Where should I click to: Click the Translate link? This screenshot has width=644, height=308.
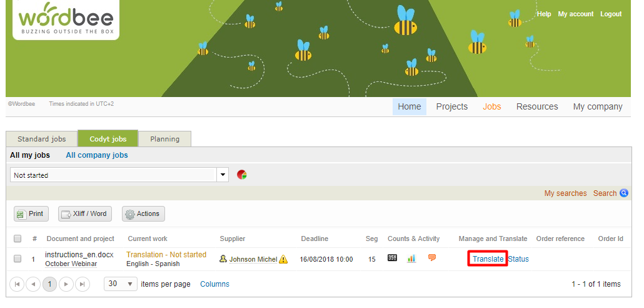(488, 259)
